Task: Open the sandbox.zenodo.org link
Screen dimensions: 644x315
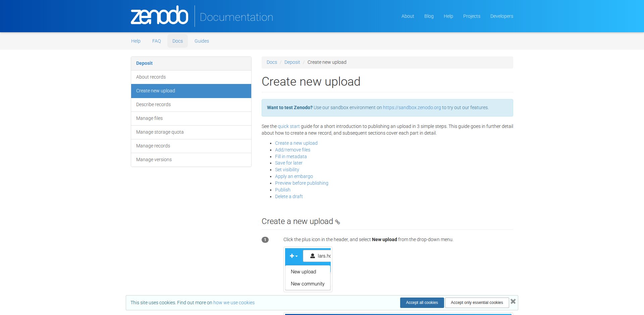Action: tap(412, 107)
